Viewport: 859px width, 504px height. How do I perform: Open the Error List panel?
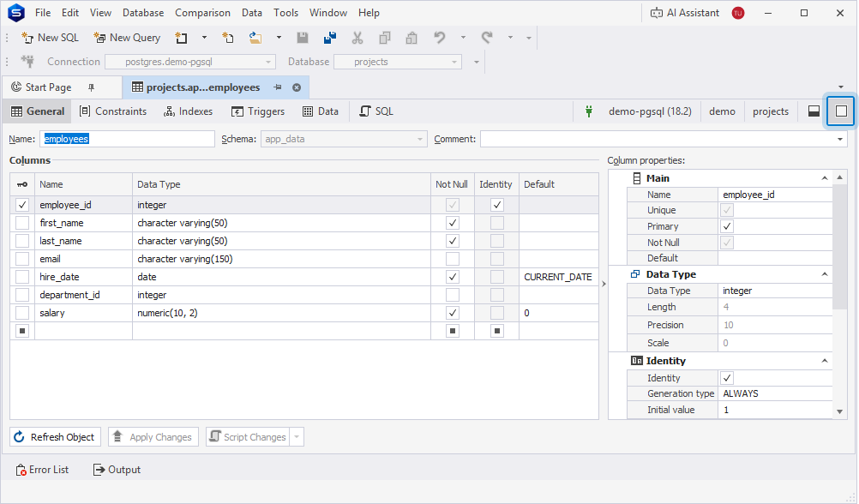[x=42, y=470]
